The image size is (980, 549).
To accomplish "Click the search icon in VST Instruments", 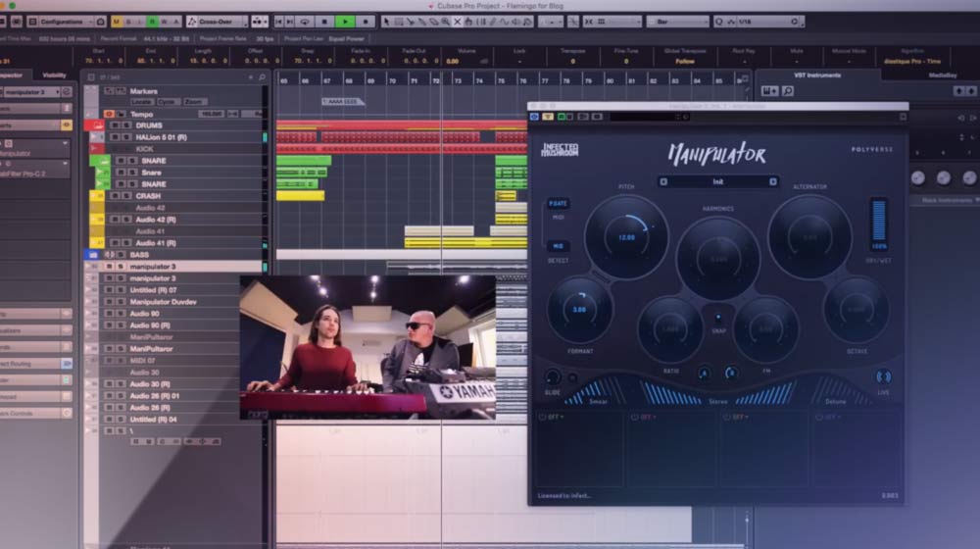I will pyautogui.click(x=787, y=91).
